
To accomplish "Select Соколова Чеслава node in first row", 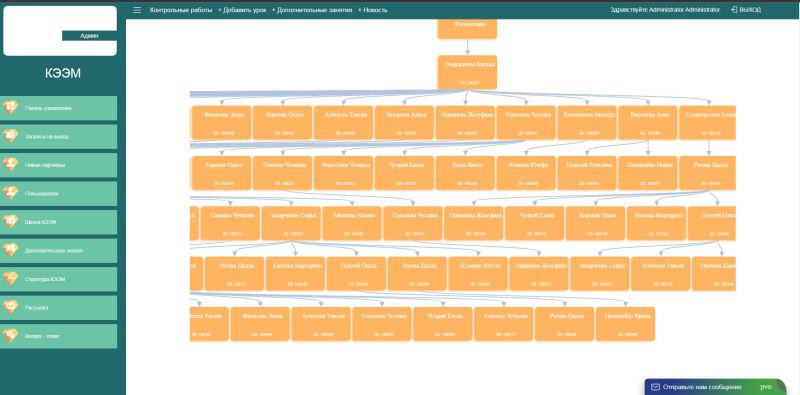I will coord(527,122).
